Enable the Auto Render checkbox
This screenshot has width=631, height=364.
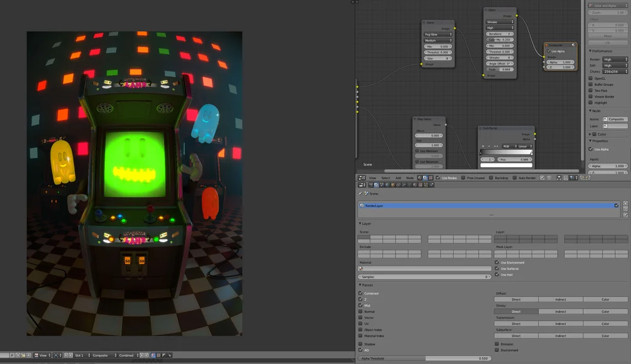click(515, 177)
